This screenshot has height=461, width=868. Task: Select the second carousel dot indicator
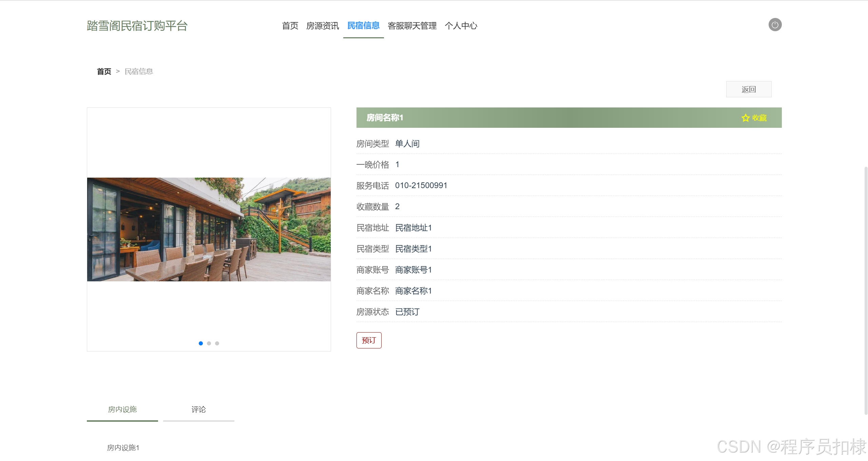point(209,343)
